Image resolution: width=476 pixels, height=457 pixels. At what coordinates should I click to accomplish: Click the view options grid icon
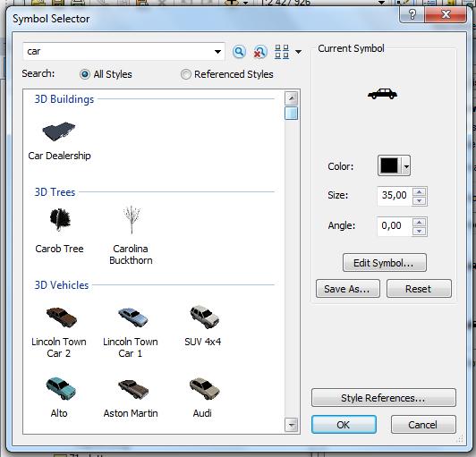[x=282, y=52]
